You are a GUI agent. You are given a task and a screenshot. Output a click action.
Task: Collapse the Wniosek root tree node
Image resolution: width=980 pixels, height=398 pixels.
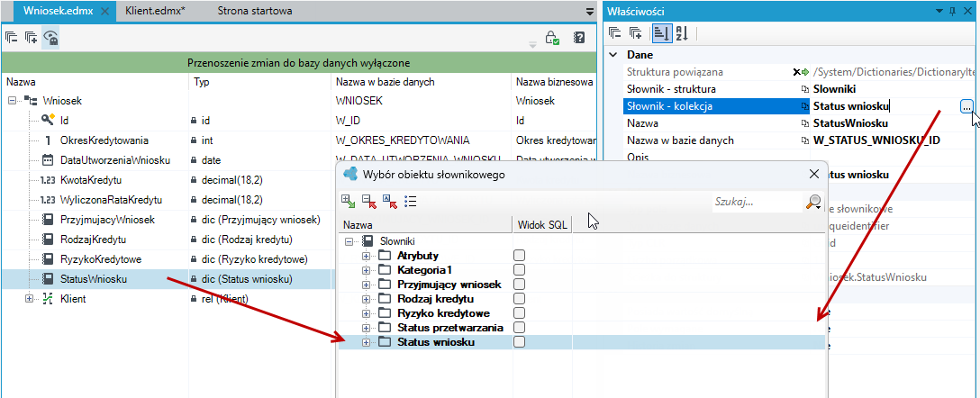point(11,100)
